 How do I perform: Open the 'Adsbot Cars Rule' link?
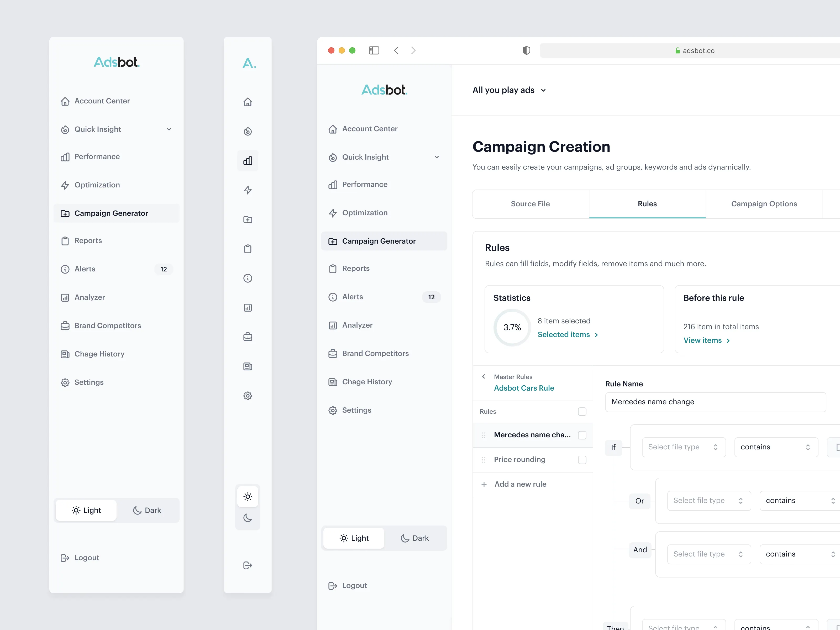(524, 388)
